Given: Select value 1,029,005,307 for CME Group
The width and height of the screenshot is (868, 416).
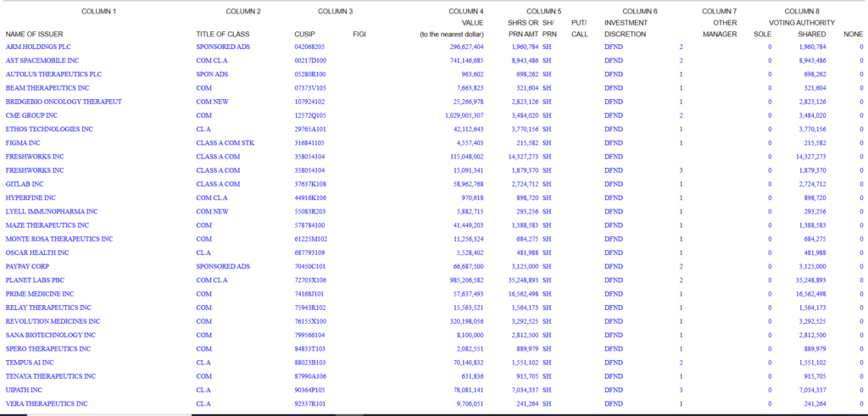Looking at the screenshot, I should pyautogui.click(x=465, y=115).
